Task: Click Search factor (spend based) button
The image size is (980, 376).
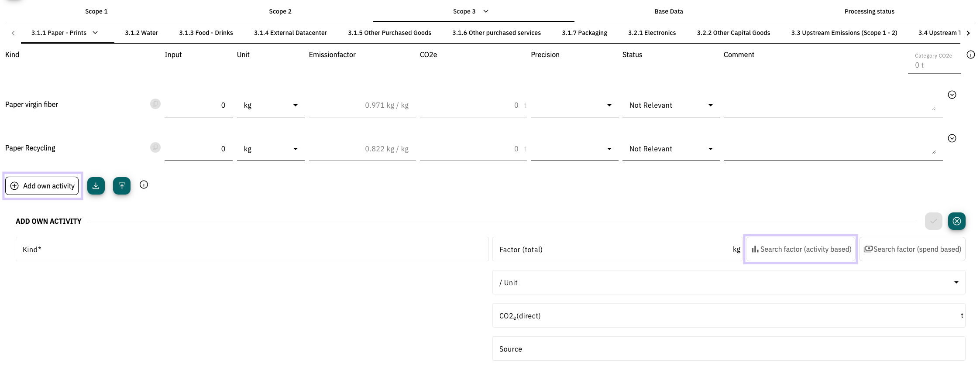Action: coord(912,249)
